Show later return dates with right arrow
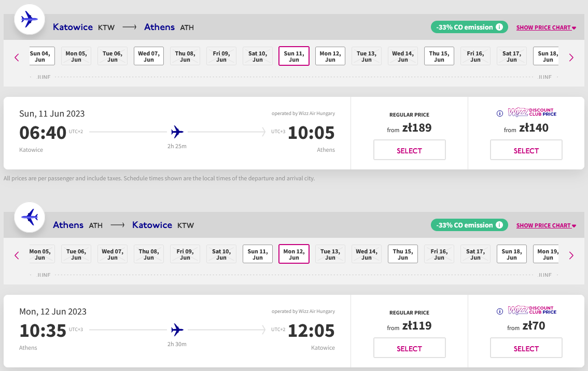 (x=571, y=255)
